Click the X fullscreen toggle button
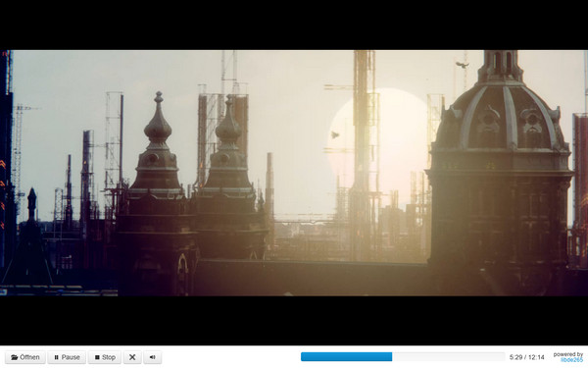 pyautogui.click(x=132, y=357)
